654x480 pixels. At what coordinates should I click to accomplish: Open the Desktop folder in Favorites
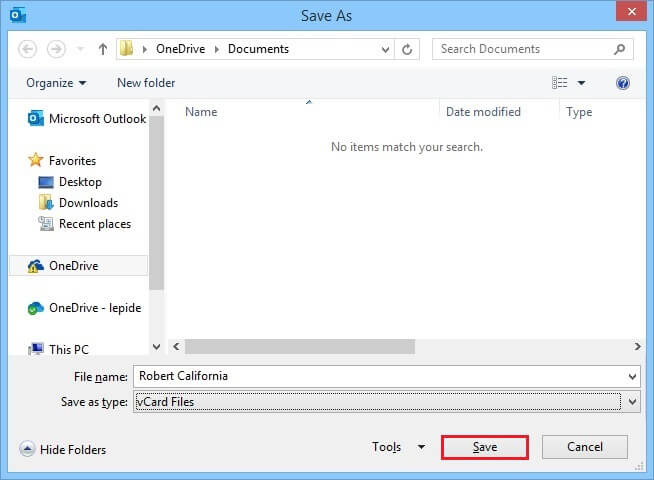(x=80, y=182)
